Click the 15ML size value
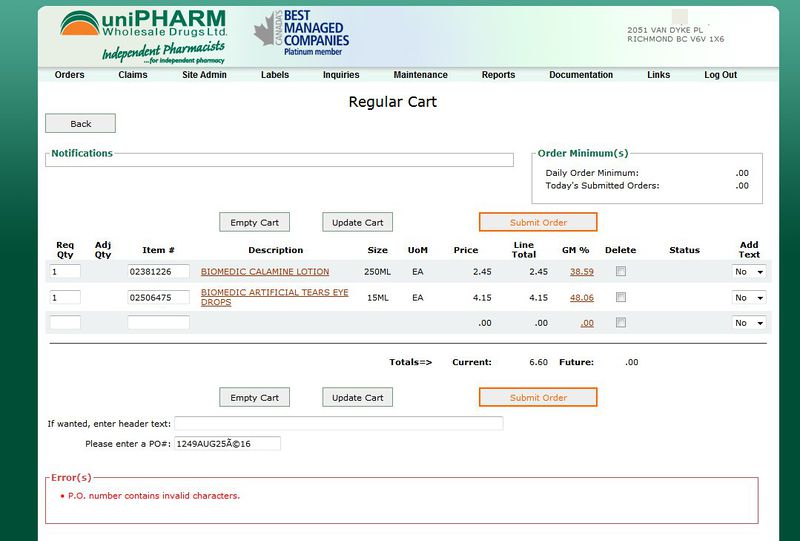Viewport: 800px width, 541px height. click(x=378, y=298)
